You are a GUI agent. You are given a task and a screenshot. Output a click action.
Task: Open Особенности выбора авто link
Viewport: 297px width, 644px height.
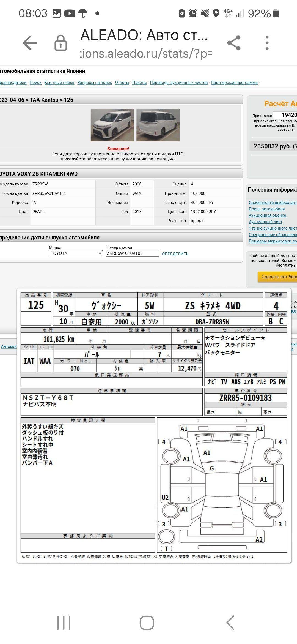point(273,203)
